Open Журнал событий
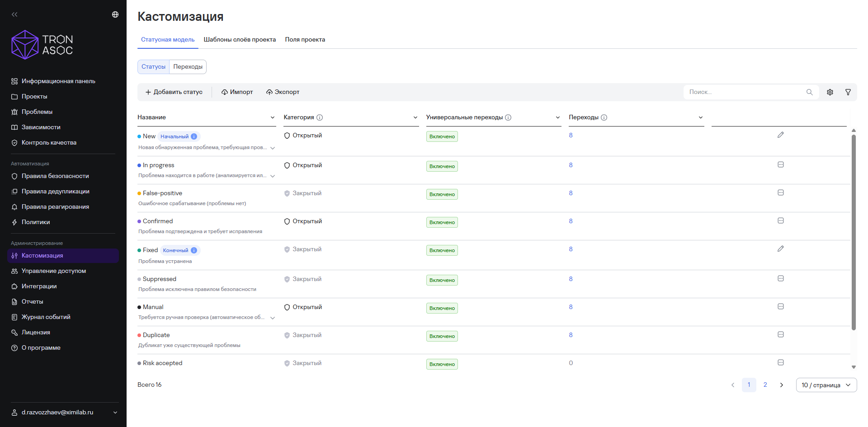Image resolution: width=868 pixels, height=427 pixels. click(x=46, y=317)
